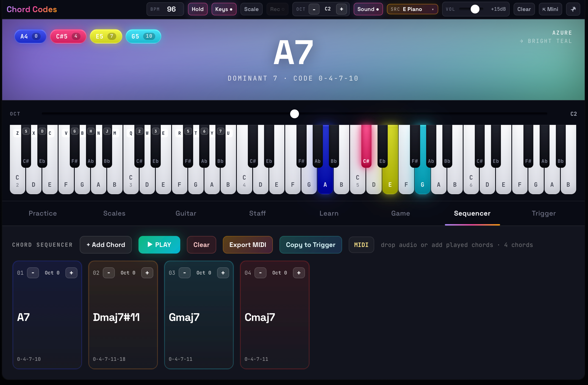588x385 pixels.
Task: Open Mini mode view
Action: 550,9
